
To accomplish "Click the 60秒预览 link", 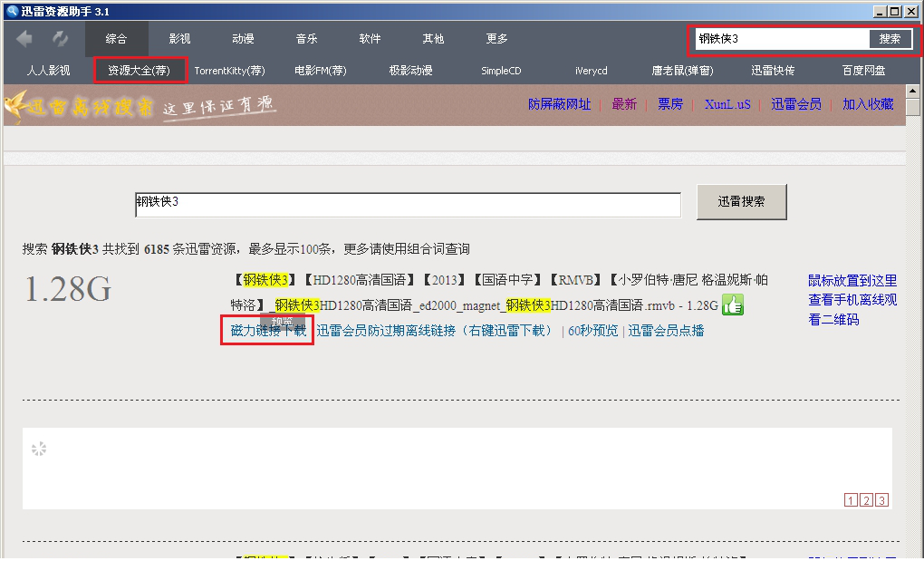I will pos(592,331).
